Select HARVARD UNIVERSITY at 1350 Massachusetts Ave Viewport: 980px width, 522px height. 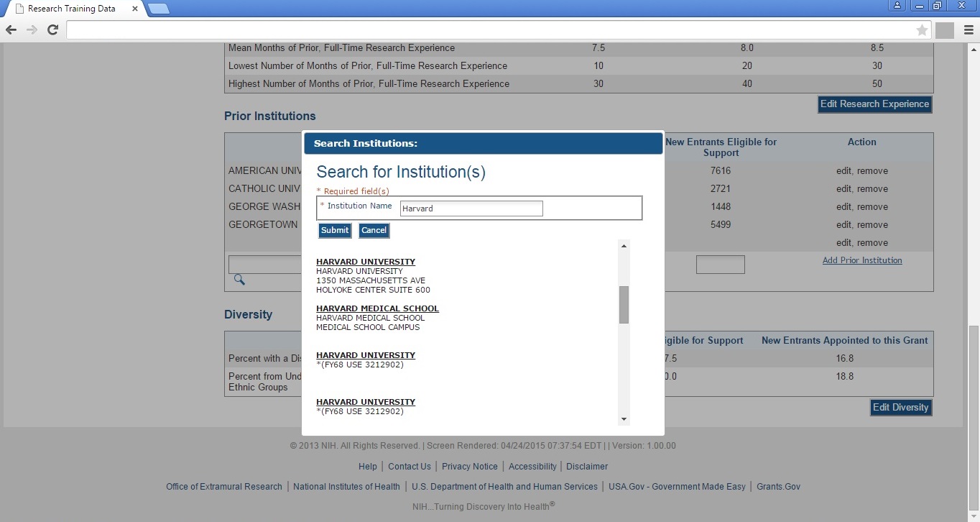pos(366,262)
